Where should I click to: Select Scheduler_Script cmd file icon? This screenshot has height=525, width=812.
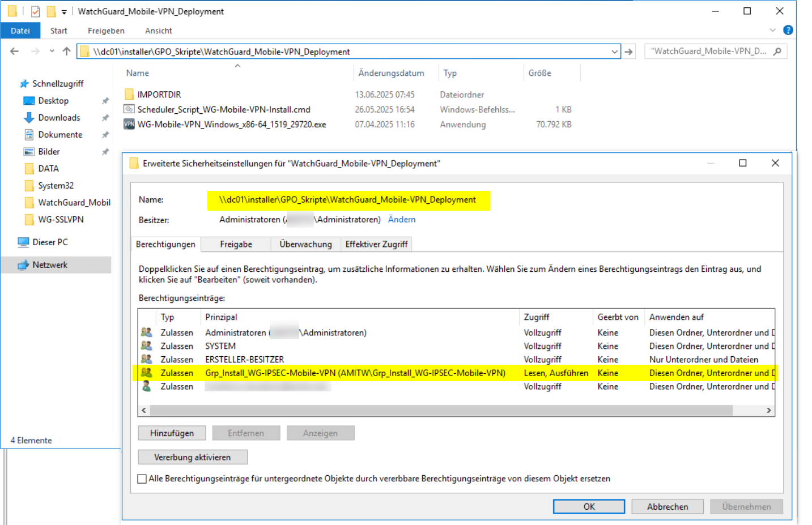[129, 109]
